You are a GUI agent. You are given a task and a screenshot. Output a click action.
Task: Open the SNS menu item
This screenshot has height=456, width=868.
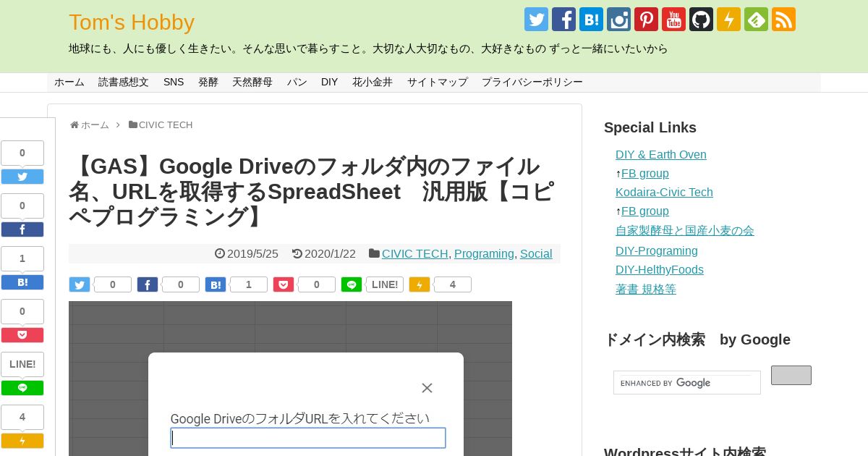pos(174,83)
